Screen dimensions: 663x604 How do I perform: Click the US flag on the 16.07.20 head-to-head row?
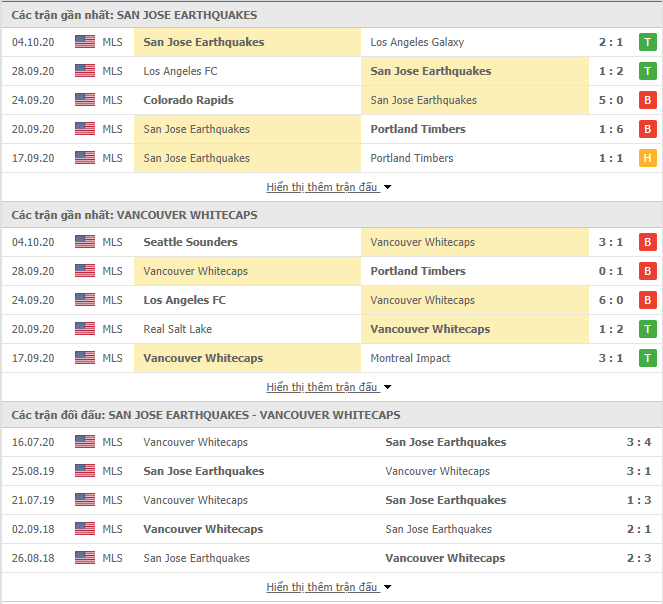(85, 442)
